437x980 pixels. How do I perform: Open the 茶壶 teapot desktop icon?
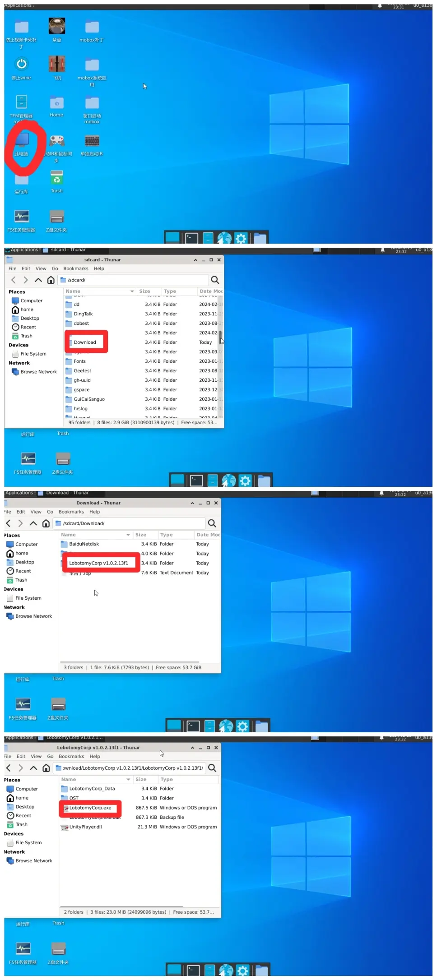pyautogui.click(x=56, y=26)
